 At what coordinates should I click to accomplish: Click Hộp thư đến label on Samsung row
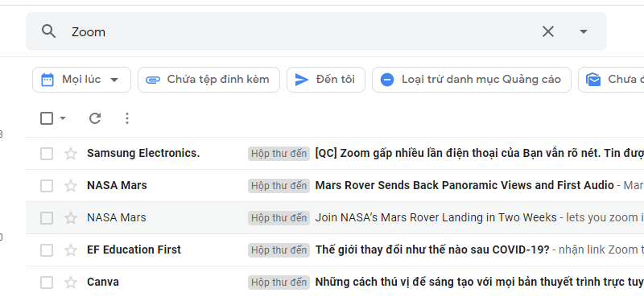[x=279, y=154]
